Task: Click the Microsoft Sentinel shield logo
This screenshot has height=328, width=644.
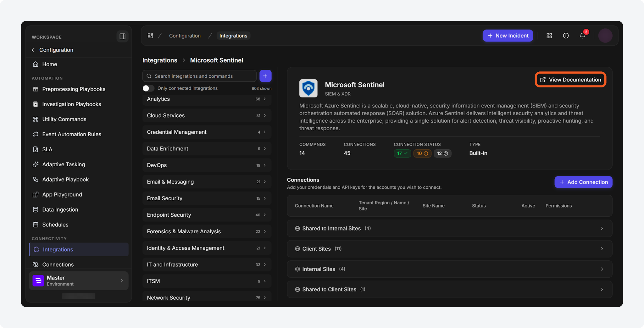Action: point(308,88)
